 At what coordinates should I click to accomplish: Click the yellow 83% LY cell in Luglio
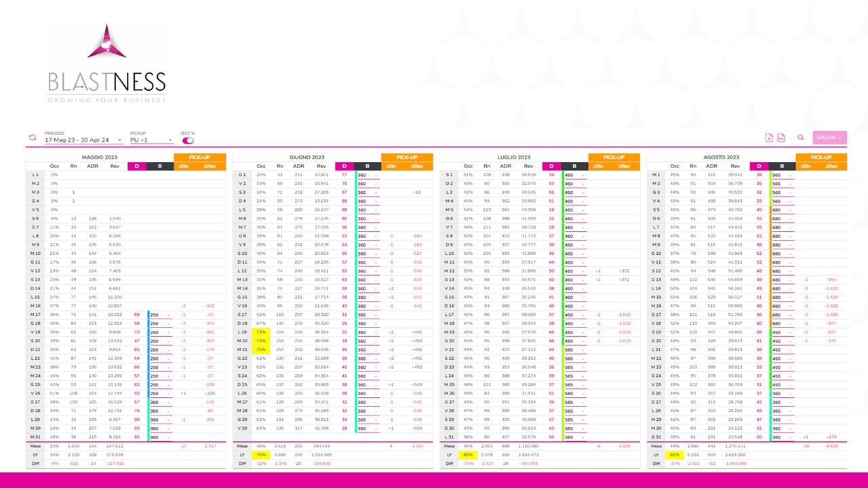point(468,455)
